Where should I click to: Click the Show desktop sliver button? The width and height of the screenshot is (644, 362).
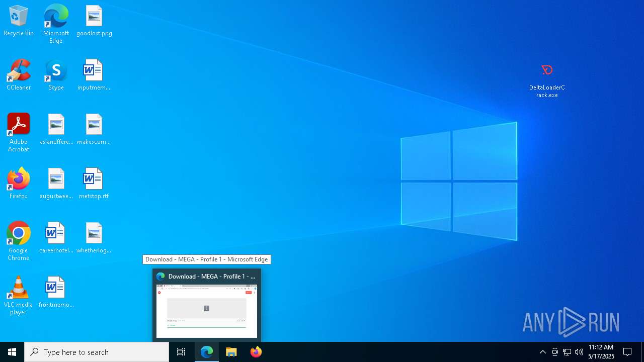(x=642, y=352)
